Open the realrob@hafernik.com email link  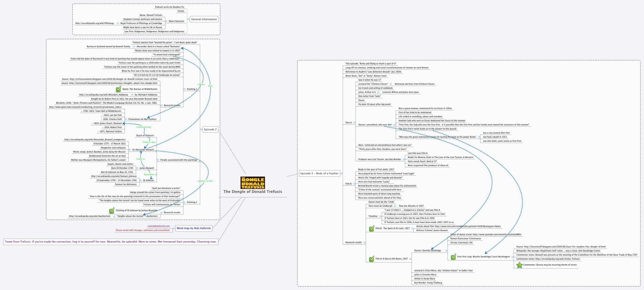coord(159,226)
